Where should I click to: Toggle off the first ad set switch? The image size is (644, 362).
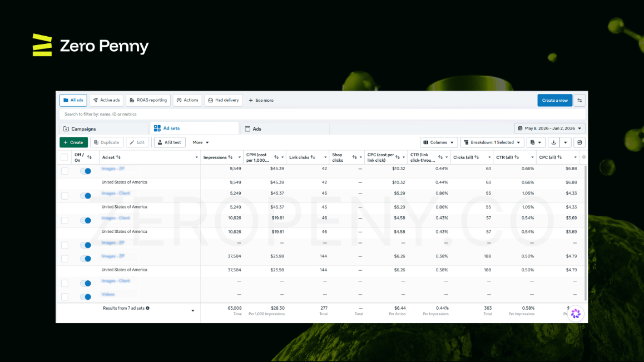(x=86, y=171)
